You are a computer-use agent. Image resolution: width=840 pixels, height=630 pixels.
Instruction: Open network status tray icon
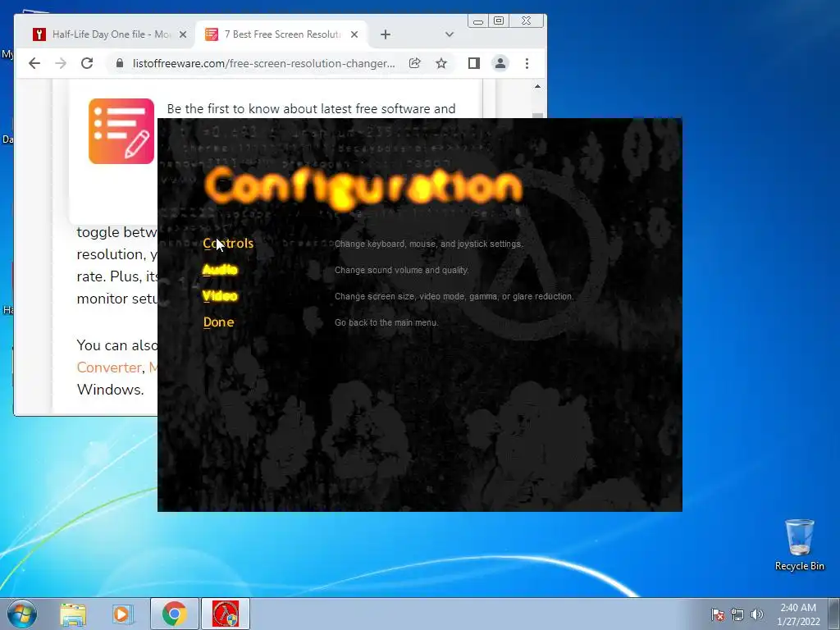point(737,614)
